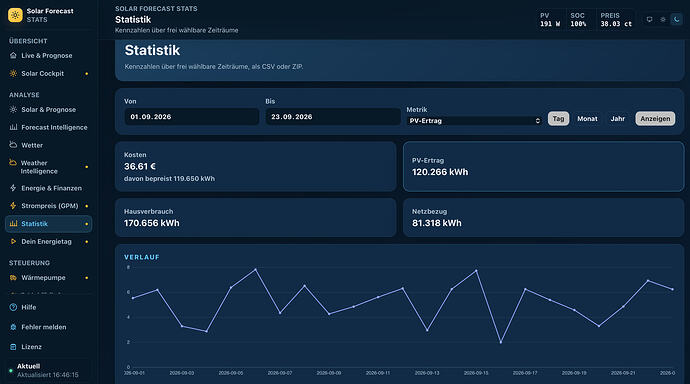Focus the Von date field 01.09.2026
The image size is (690, 384).
(191, 117)
